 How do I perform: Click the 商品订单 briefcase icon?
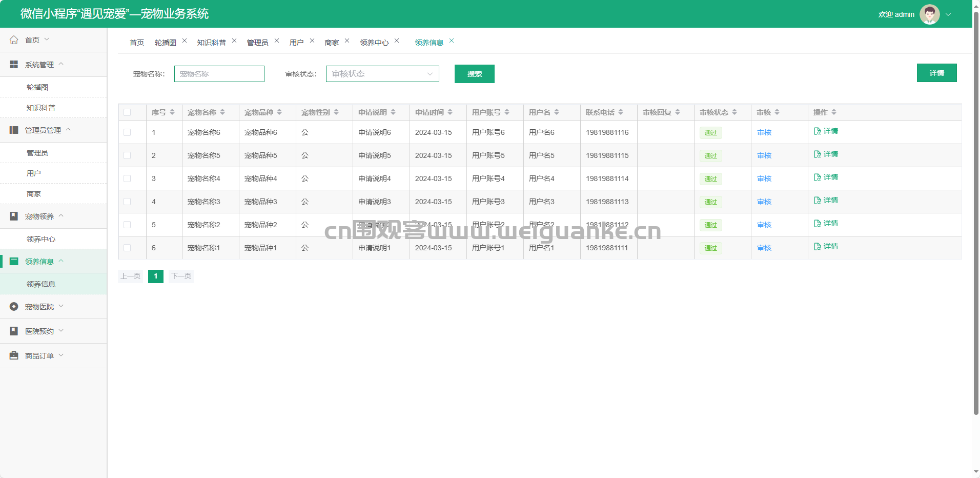[14, 356]
